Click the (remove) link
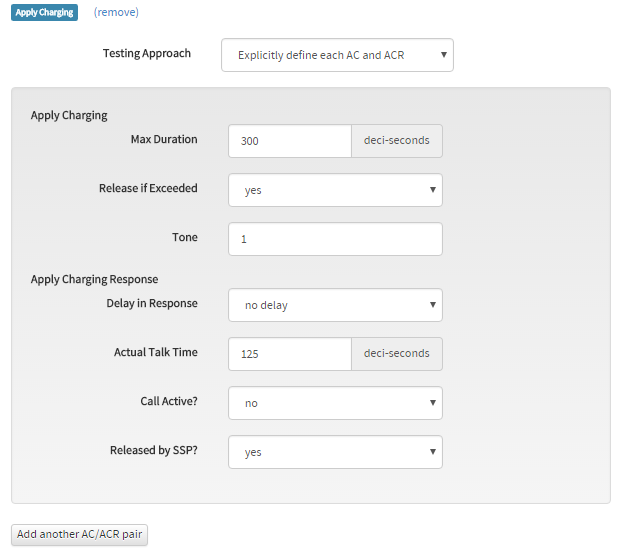 (116, 12)
